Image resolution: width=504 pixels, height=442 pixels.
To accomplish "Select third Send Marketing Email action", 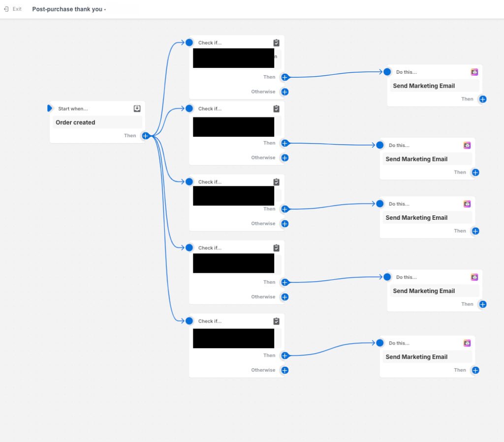I will point(427,218).
